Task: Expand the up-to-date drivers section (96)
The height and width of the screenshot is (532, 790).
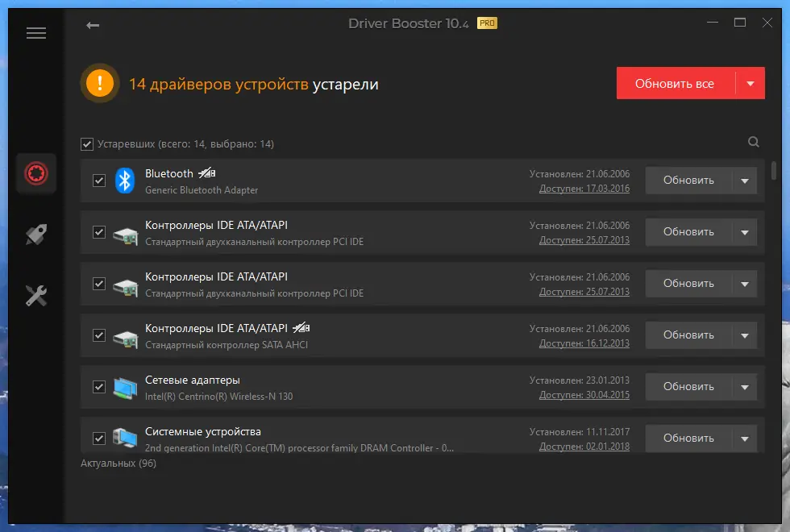Action: (118, 463)
